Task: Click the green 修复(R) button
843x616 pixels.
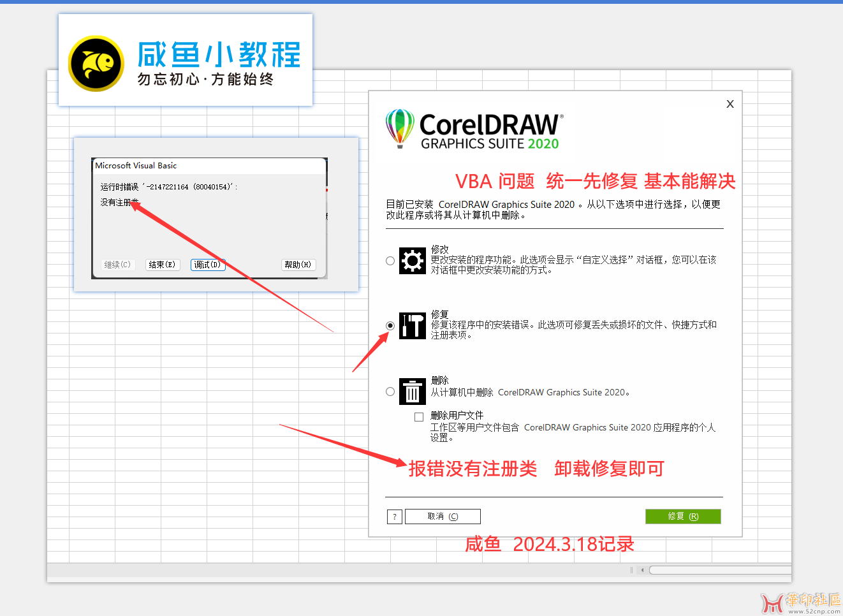Action: [x=683, y=517]
